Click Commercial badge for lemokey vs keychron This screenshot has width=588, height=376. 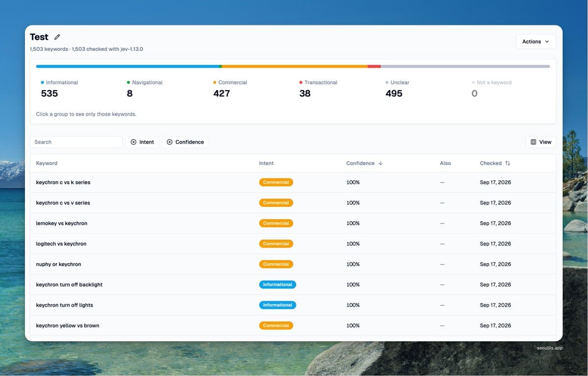point(276,223)
